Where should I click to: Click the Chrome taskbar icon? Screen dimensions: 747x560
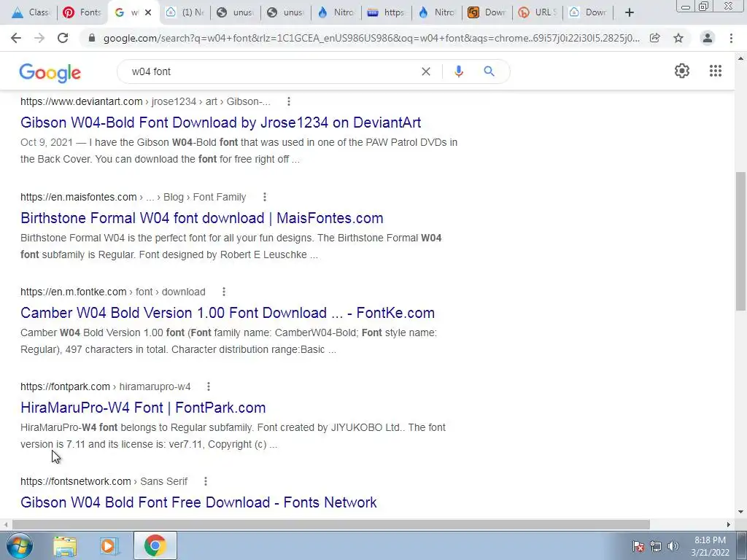(155, 545)
